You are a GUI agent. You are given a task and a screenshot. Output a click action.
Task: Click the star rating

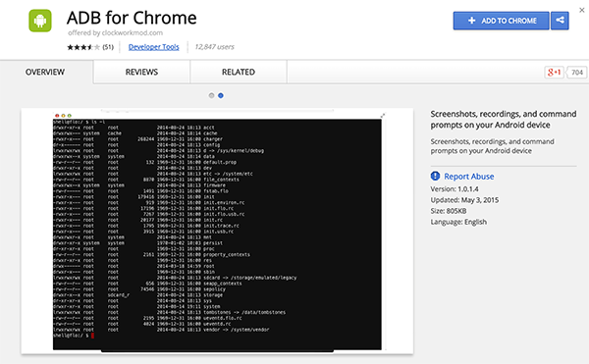(x=83, y=47)
